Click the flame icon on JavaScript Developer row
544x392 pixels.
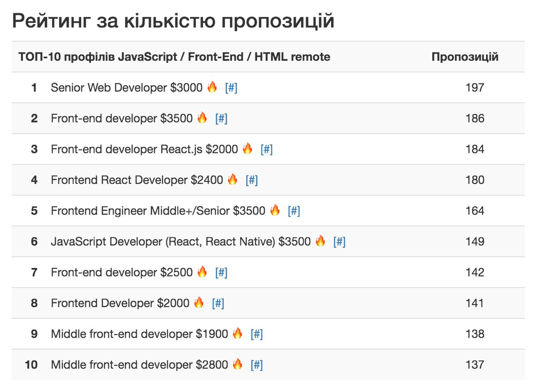point(320,241)
